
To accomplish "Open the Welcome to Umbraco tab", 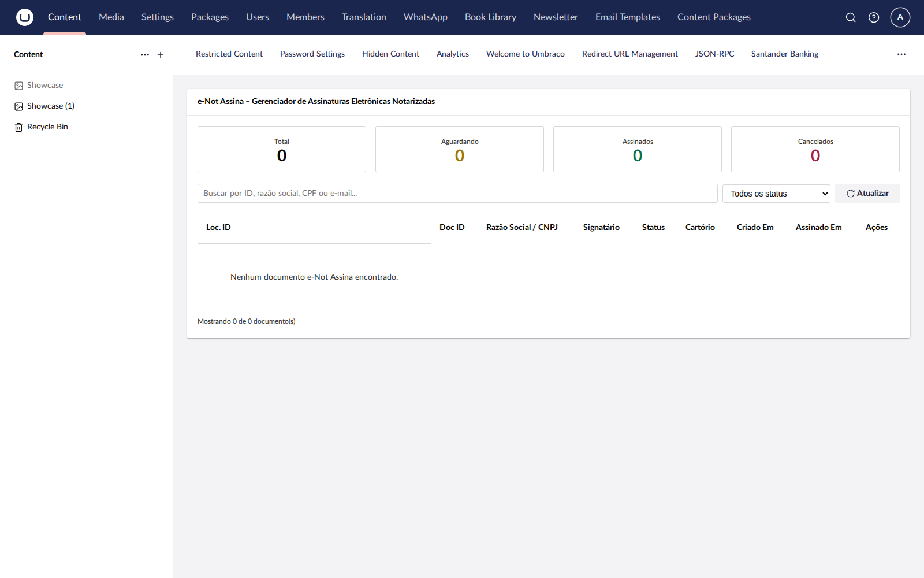I will point(526,54).
